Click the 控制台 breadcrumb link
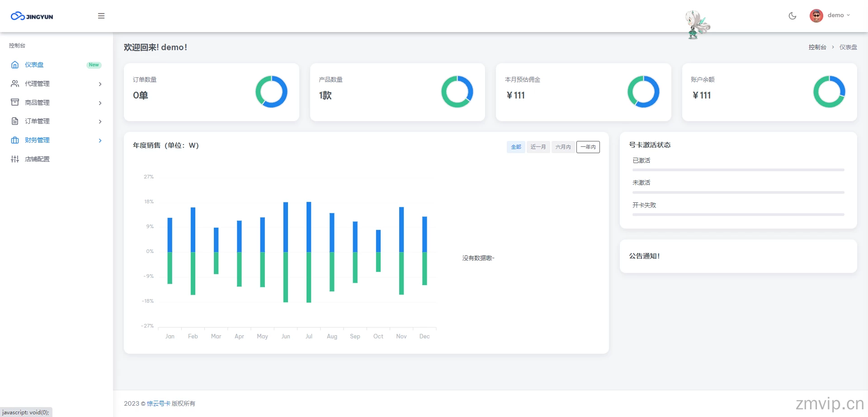Image resolution: width=868 pixels, height=417 pixels. pyautogui.click(x=817, y=47)
